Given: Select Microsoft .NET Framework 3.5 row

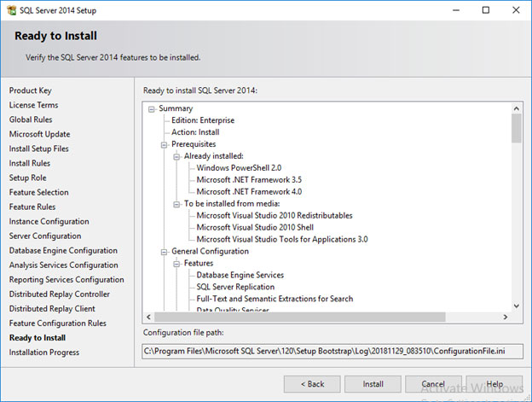Looking at the screenshot, I should [249, 180].
